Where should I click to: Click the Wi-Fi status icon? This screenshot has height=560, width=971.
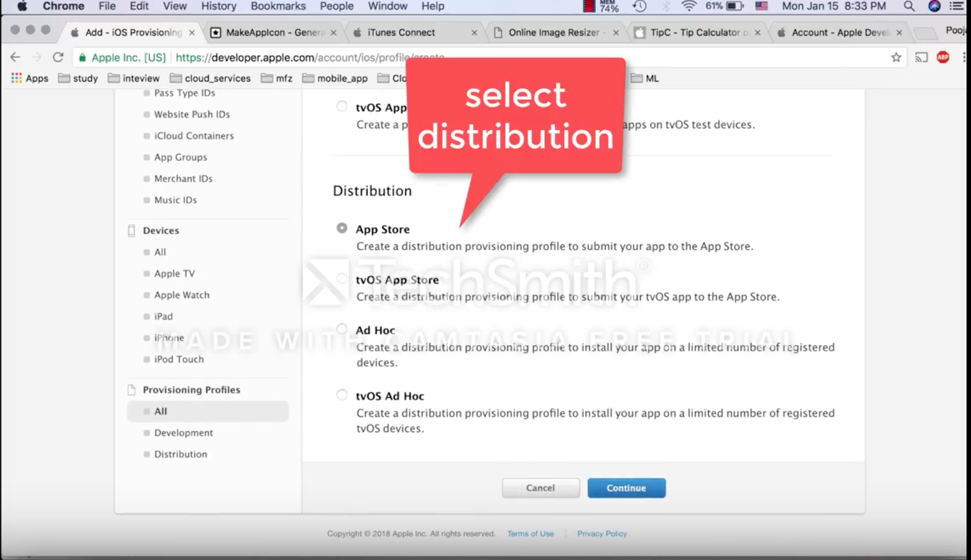click(x=688, y=6)
